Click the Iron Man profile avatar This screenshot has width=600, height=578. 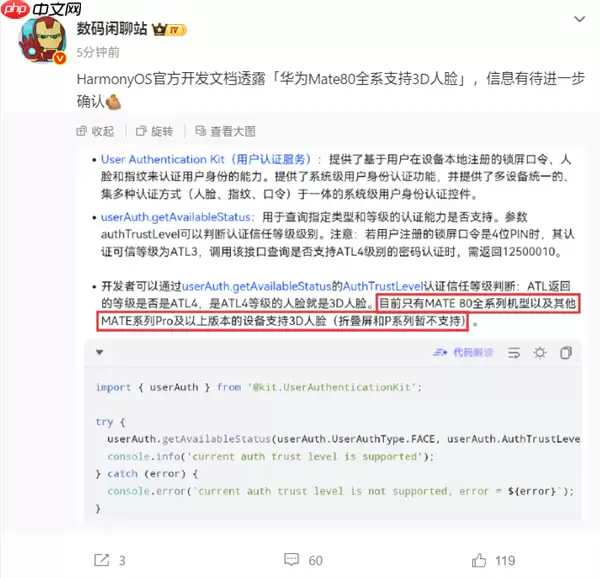click(42, 40)
